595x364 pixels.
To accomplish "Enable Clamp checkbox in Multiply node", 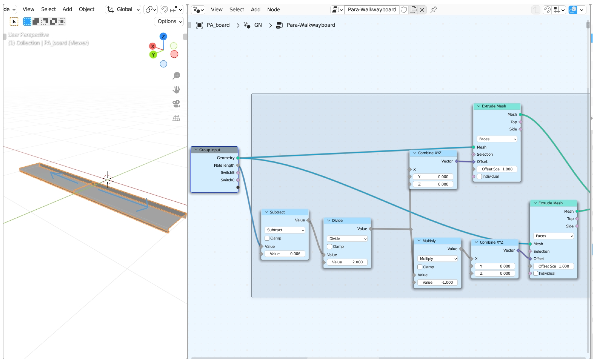I will [x=420, y=267].
